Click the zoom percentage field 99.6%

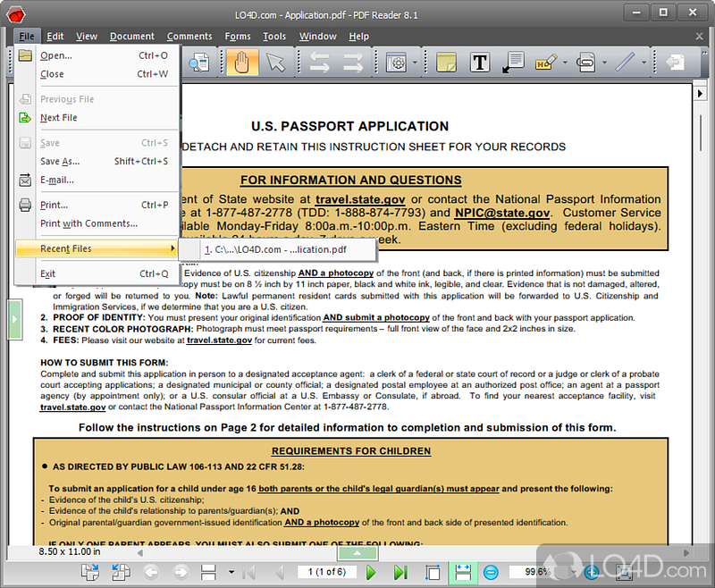pyautogui.click(x=537, y=572)
